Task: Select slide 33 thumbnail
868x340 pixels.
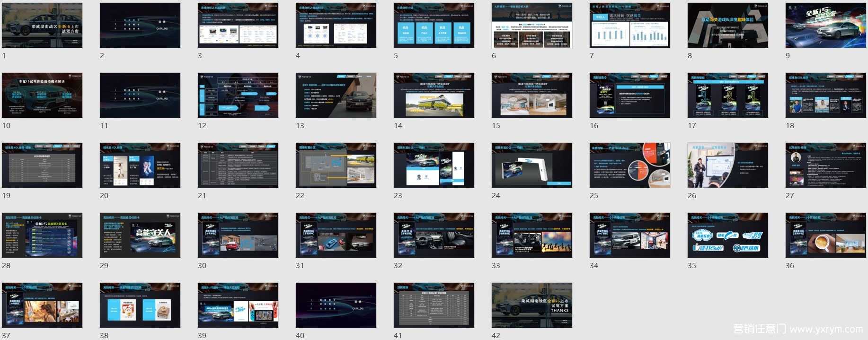Action: pos(532,235)
